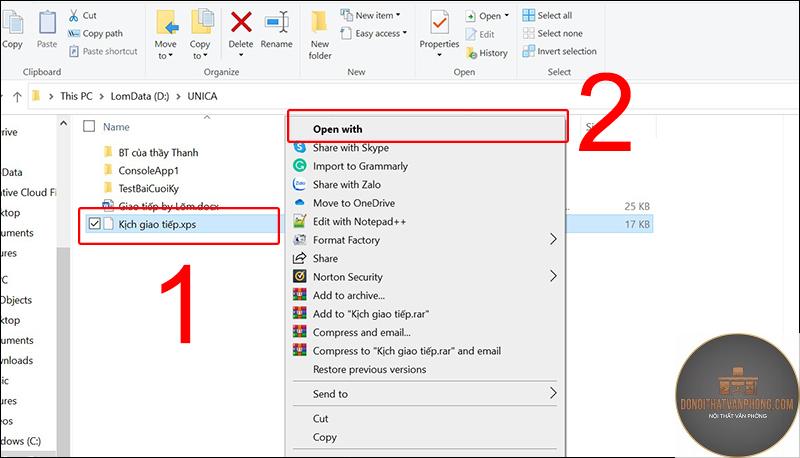The width and height of the screenshot is (800, 458).
Task: Select the TestBaiCuoiKy folder
Action: pos(148,189)
